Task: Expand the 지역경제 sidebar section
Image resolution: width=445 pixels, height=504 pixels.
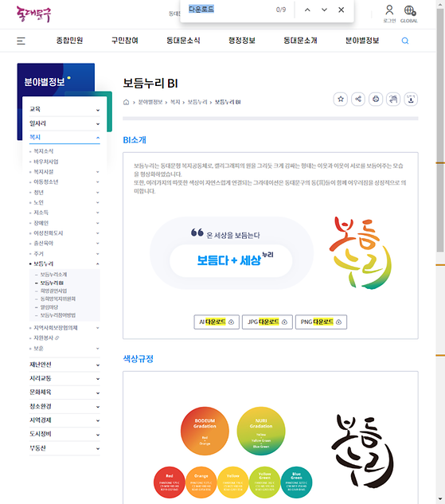Action: coord(64,420)
